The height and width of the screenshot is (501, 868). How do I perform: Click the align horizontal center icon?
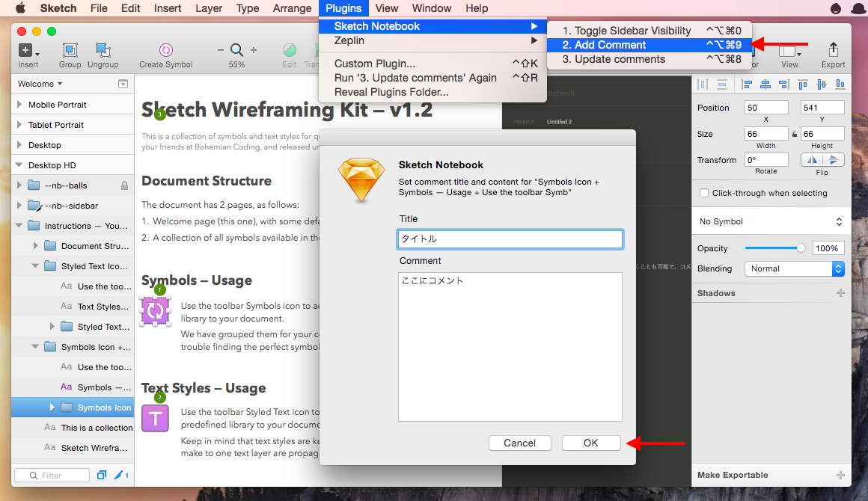pos(765,84)
